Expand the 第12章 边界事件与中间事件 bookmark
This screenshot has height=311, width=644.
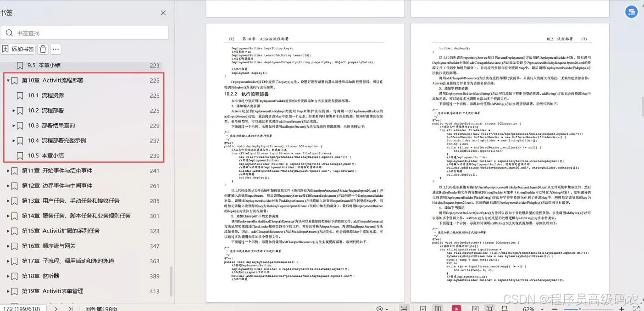point(8,186)
